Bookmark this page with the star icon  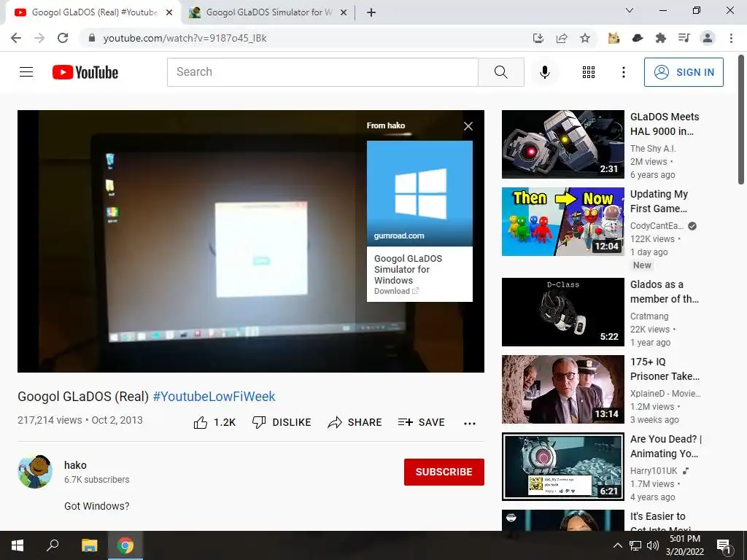coord(585,38)
